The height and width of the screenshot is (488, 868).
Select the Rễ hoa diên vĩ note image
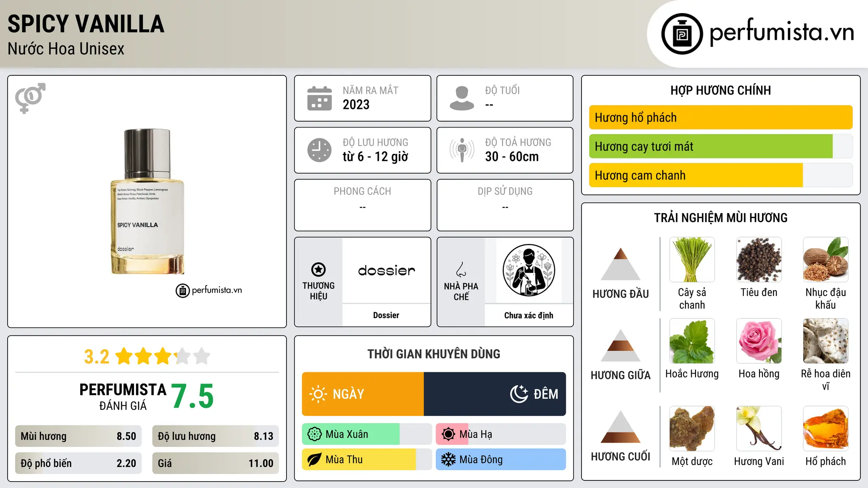pyautogui.click(x=826, y=341)
